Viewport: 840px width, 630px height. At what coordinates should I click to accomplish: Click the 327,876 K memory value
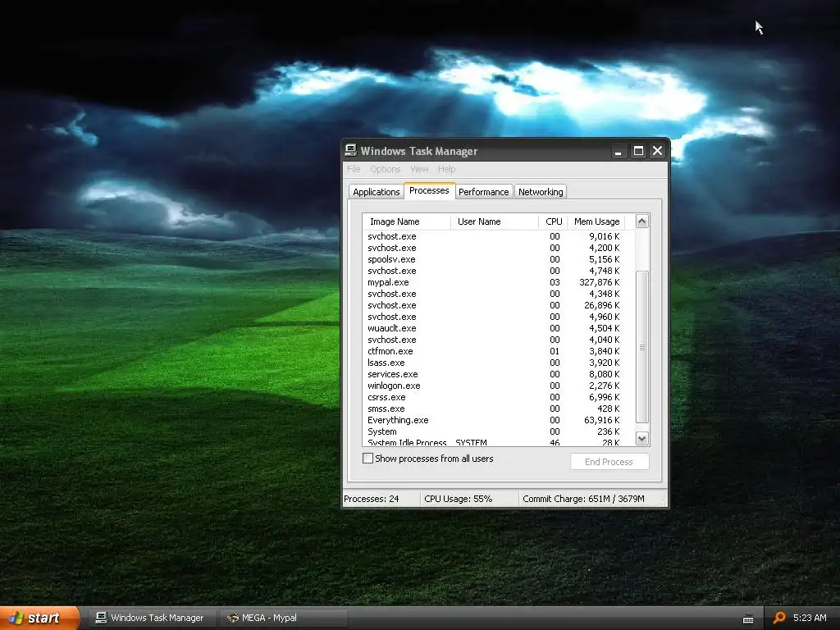coord(599,282)
